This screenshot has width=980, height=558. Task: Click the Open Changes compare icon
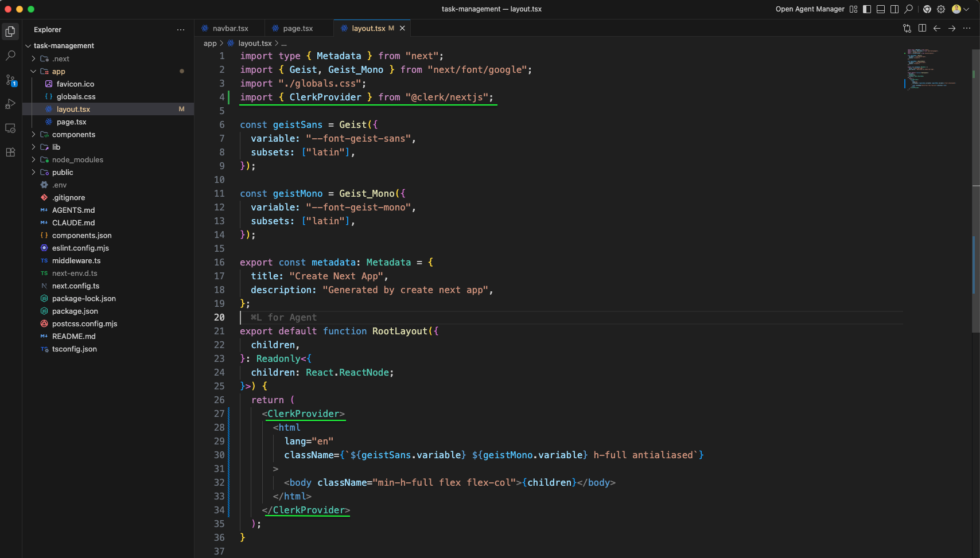point(907,28)
